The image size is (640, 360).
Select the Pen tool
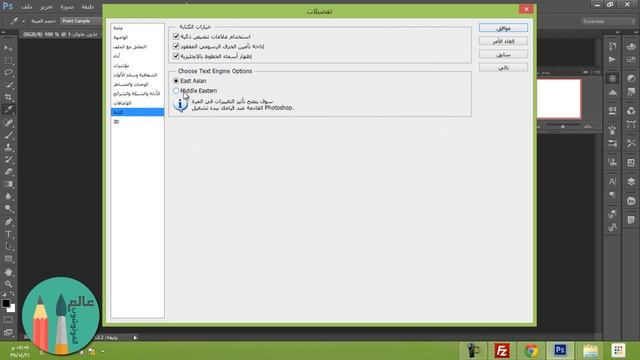click(8, 222)
